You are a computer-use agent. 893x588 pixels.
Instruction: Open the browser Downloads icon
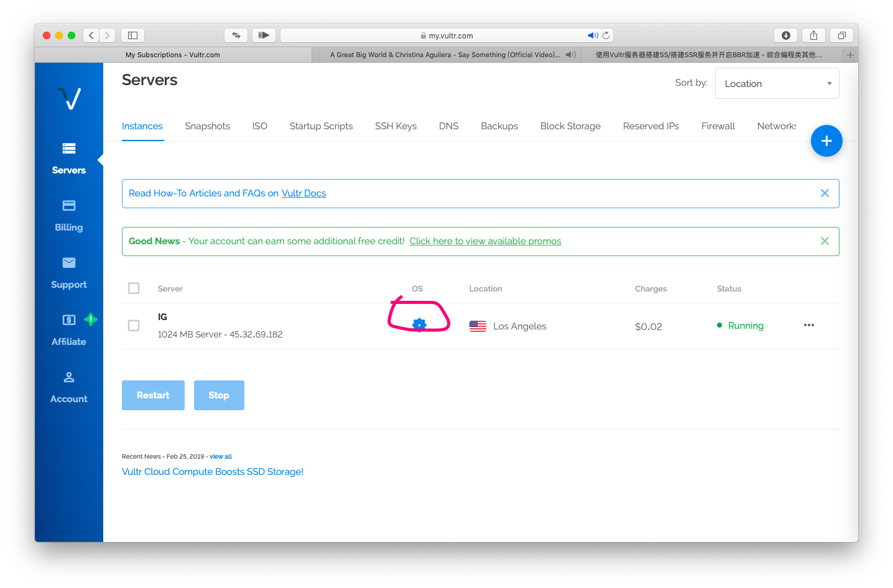[785, 35]
